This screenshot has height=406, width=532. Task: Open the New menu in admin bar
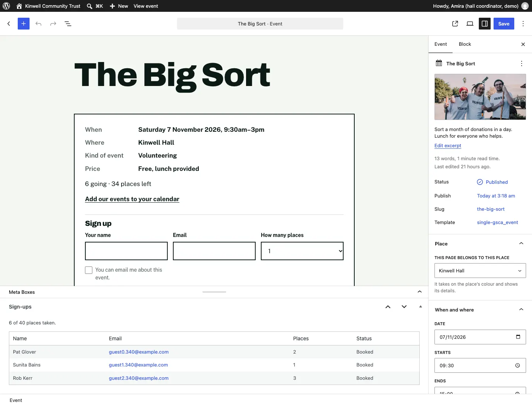click(119, 6)
